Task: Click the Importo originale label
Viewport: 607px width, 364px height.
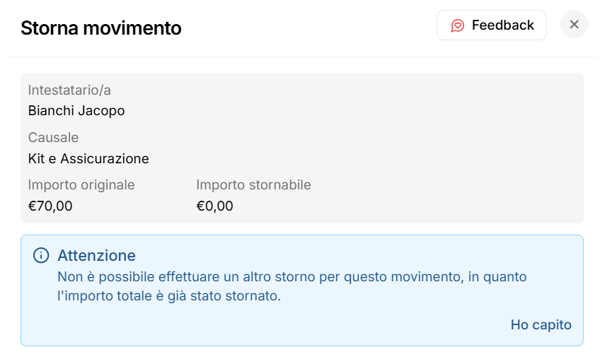Action: [81, 185]
